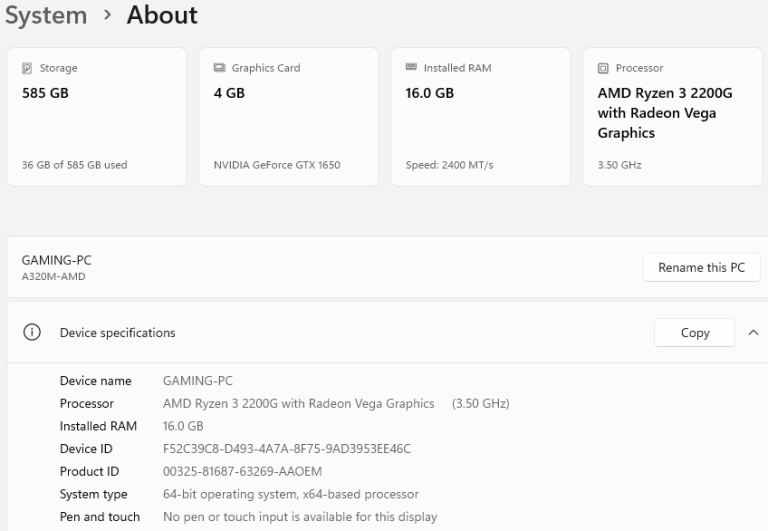Click the Processor chip icon
Screen dimensions: 768x531
tap(603, 68)
